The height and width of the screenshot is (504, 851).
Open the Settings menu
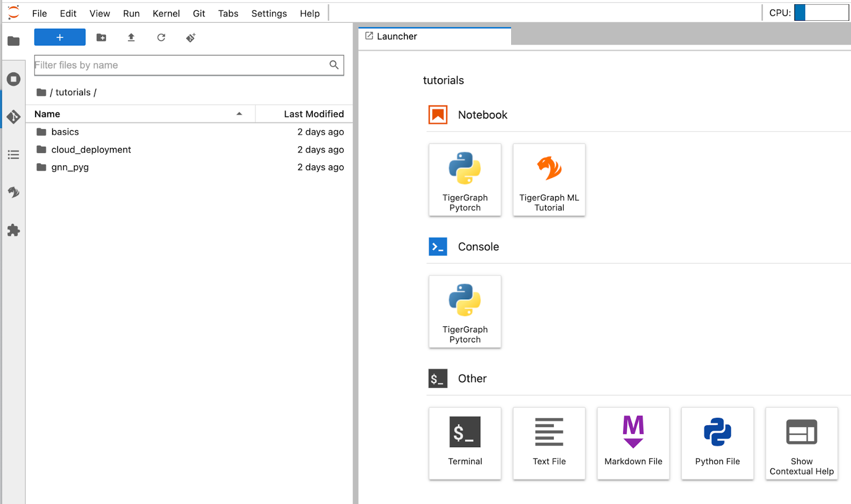pos(269,13)
